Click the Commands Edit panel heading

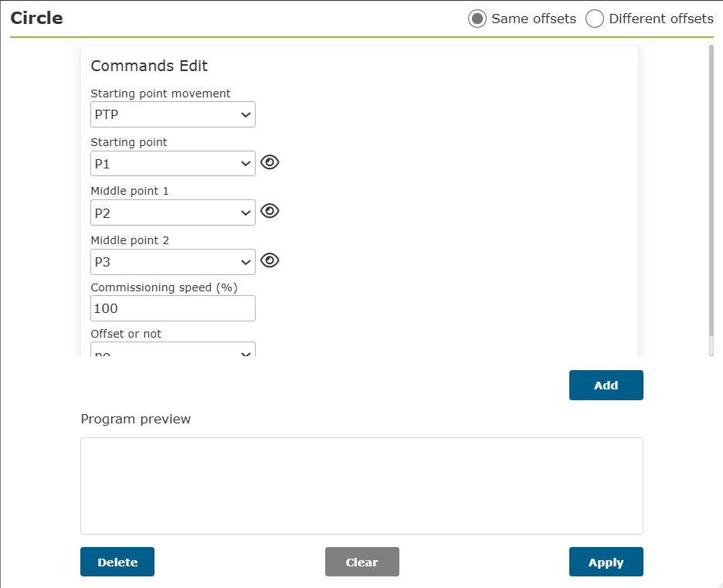(149, 66)
